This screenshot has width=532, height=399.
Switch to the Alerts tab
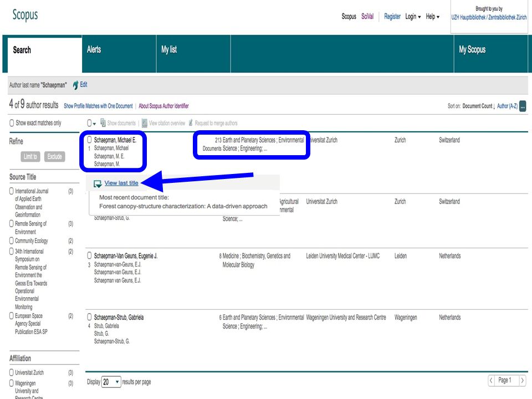tap(119, 54)
